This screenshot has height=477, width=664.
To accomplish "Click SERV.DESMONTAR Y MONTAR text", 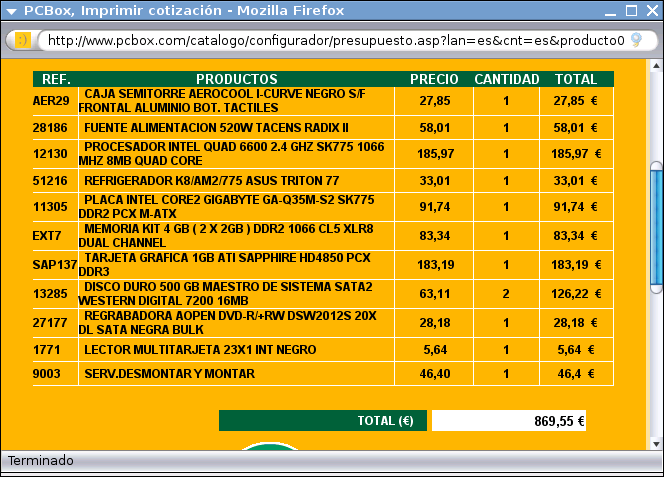I will tap(169, 374).
